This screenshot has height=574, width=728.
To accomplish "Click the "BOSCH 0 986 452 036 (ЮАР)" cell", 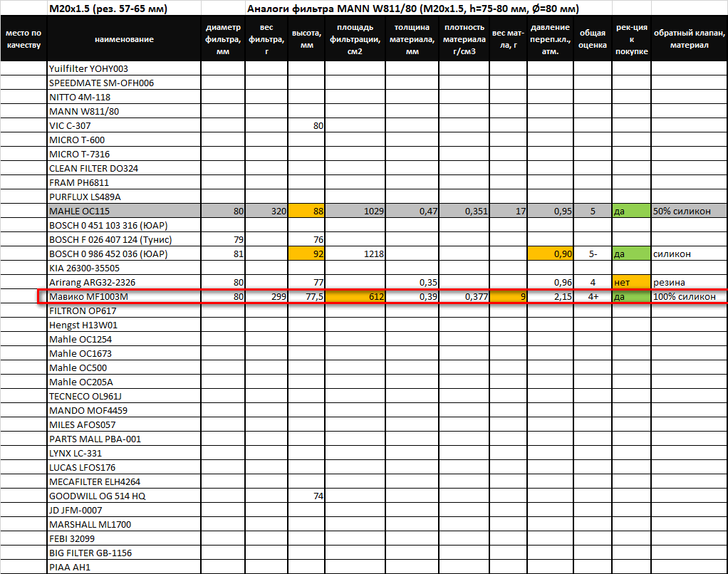I will (x=124, y=254).
